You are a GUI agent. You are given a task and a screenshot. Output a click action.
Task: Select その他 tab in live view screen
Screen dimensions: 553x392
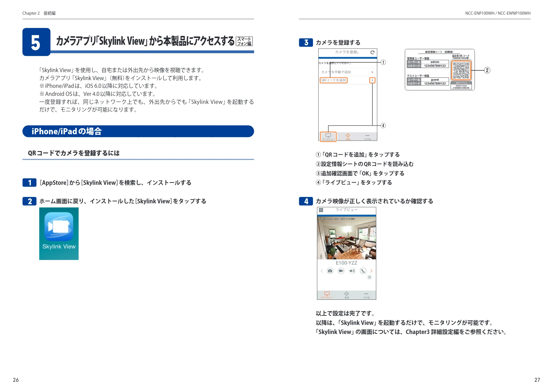366,295
